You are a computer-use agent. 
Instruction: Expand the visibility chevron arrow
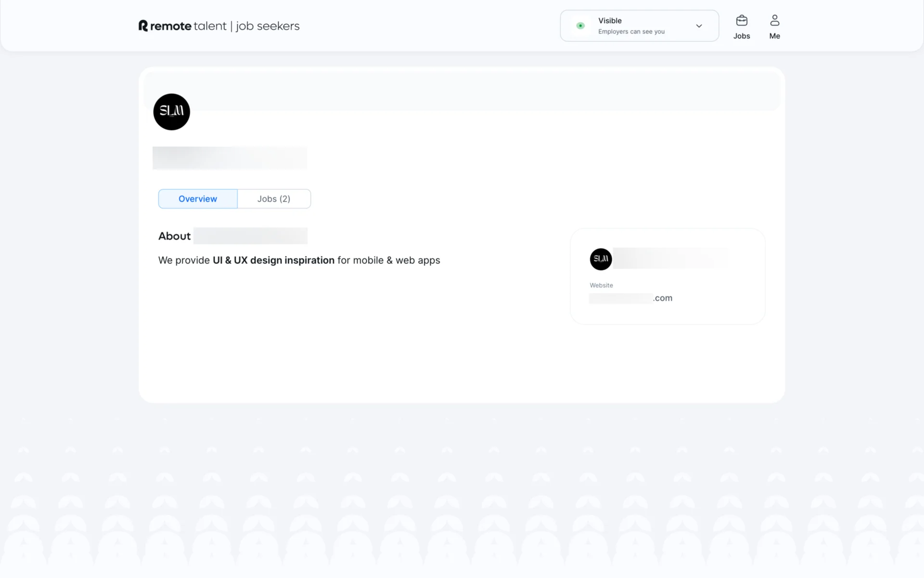click(699, 26)
